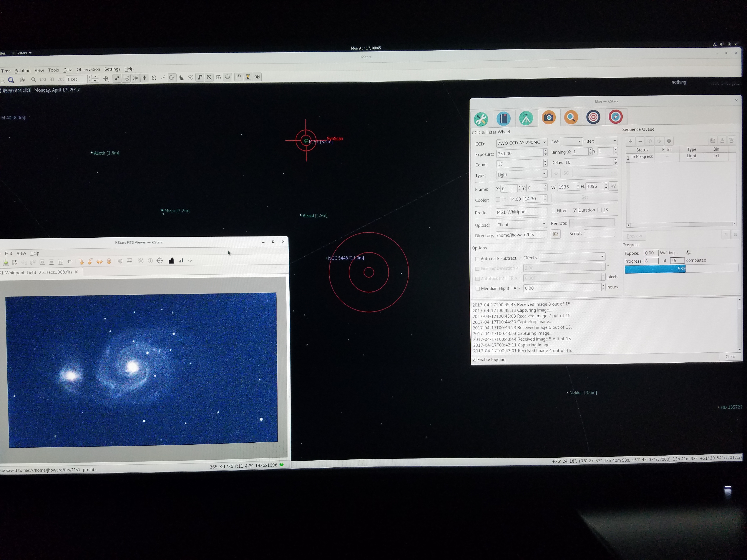Tick the Cooler checkbox
This screenshot has width=747, height=560.
coord(498,200)
